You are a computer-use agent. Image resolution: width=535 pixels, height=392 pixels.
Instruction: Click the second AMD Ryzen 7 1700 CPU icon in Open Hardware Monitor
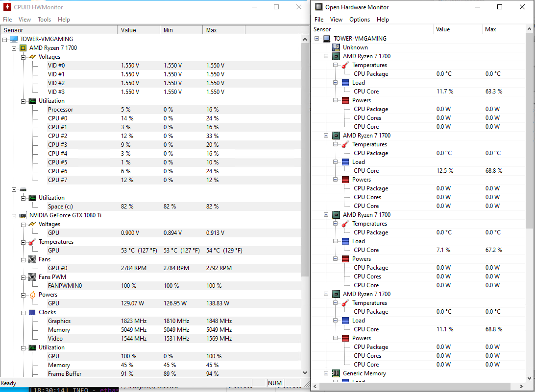336,136
